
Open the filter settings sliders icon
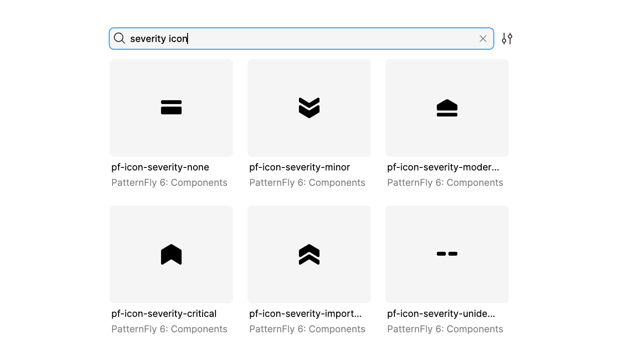507,39
